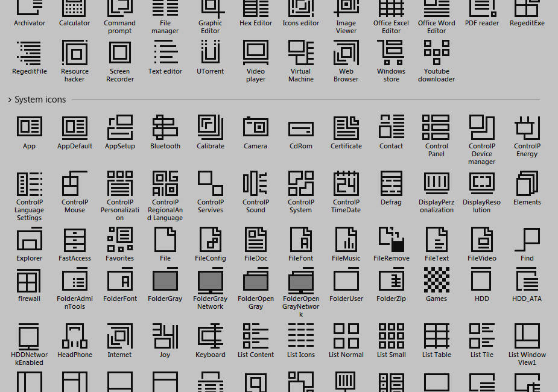Click the Explorer icon
The width and height of the screenshot is (558, 392).
pos(30,239)
